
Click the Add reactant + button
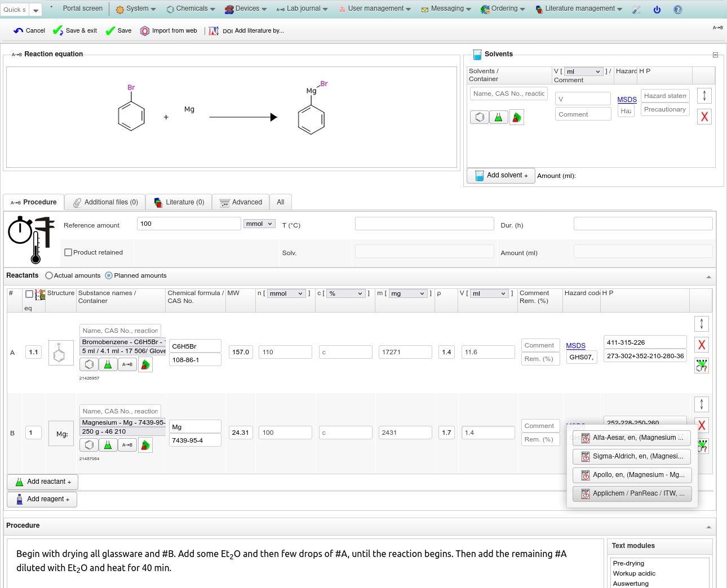[43, 482]
